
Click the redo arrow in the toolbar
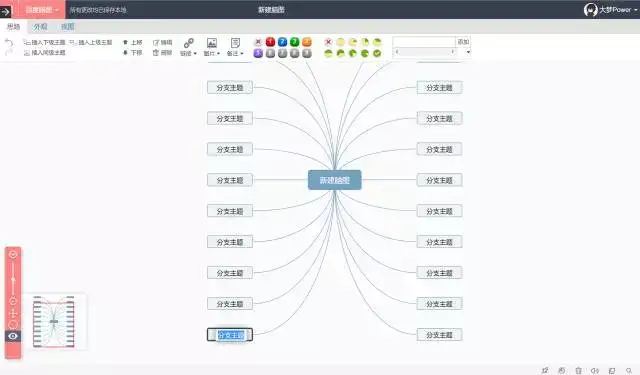pyautogui.click(x=8, y=52)
